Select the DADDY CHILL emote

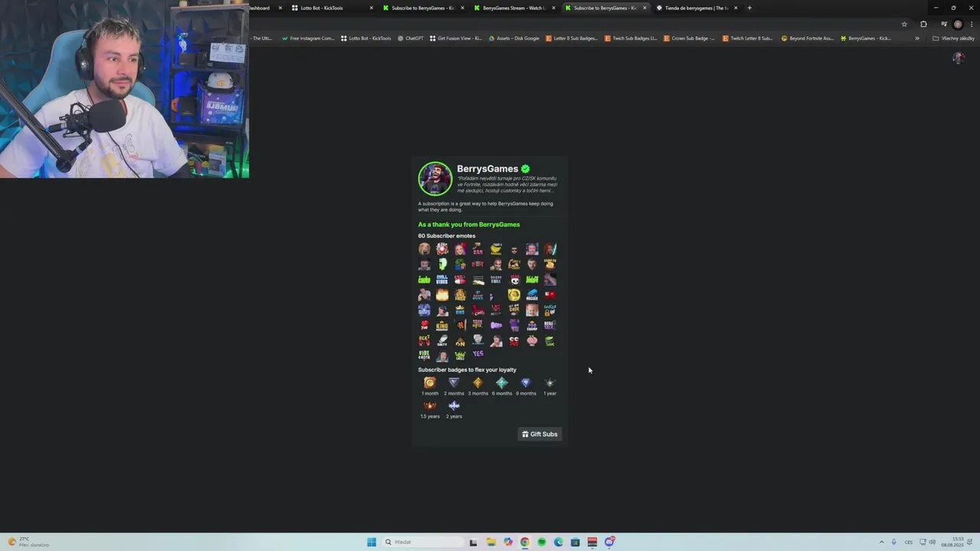coord(496,279)
